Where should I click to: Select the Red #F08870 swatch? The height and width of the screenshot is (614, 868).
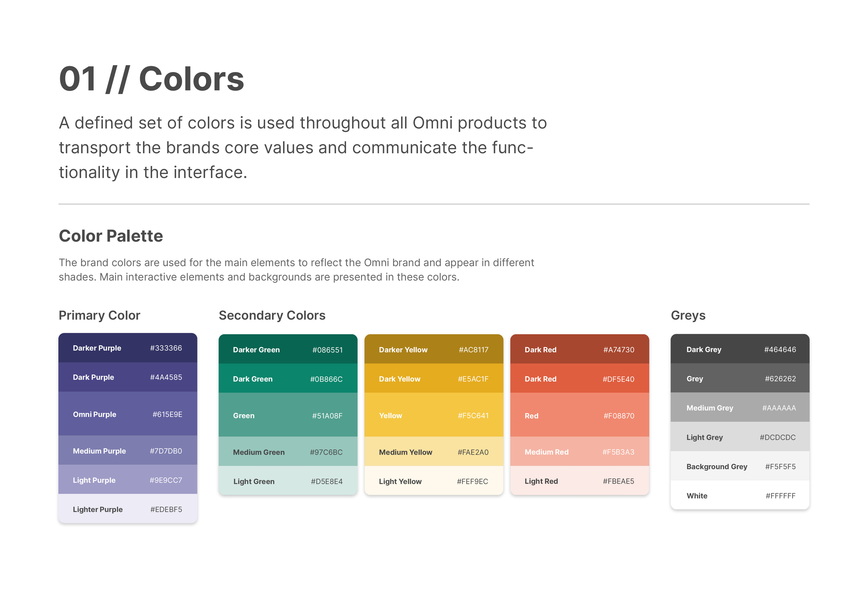(x=579, y=415)
